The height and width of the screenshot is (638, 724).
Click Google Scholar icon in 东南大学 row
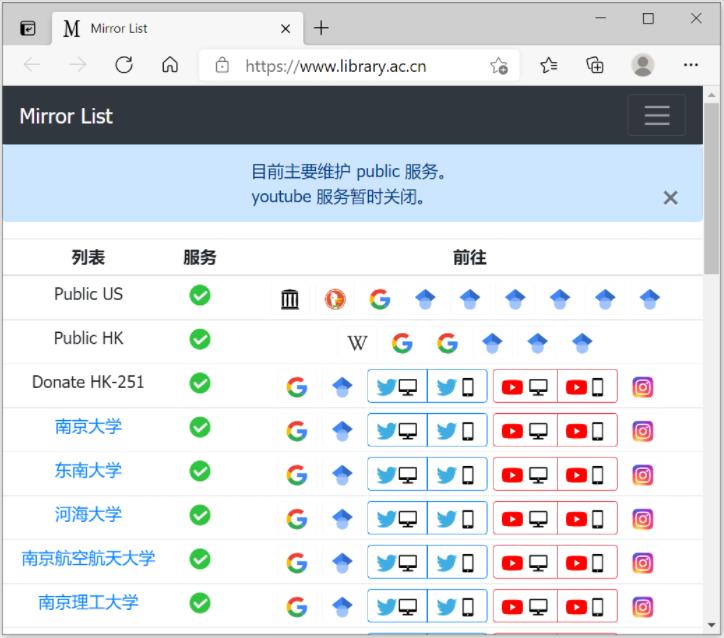(342, 475)
